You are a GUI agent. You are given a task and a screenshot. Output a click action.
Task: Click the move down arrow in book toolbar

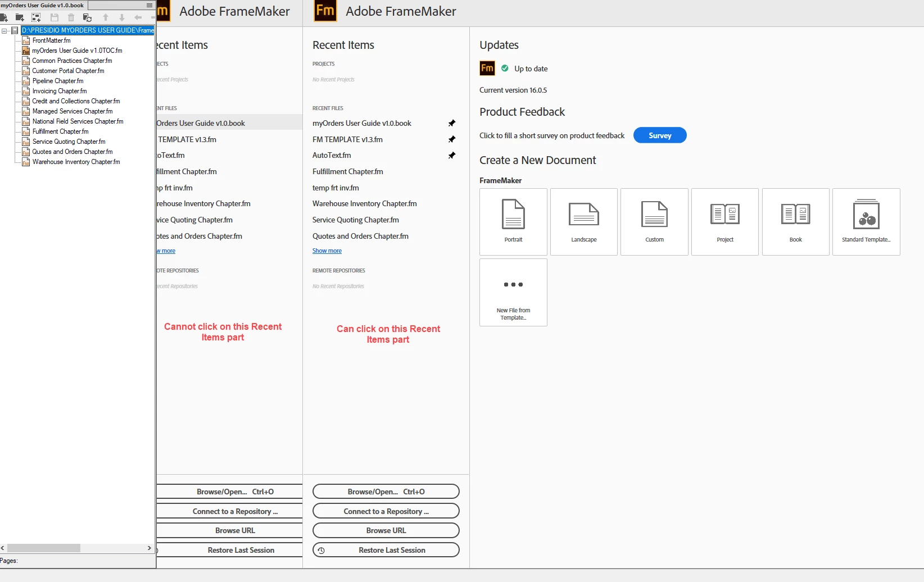pos(121,18)
